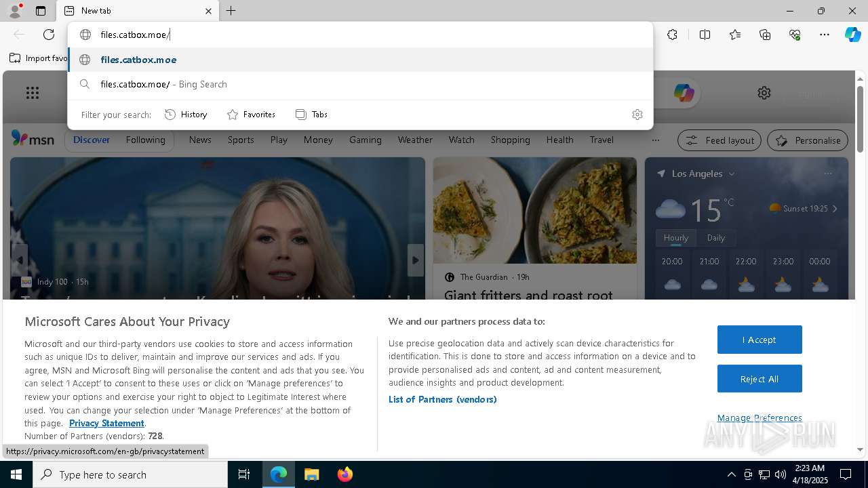Open the Extensions puzzle icon

pyautogui.click(x=672, y=35)
